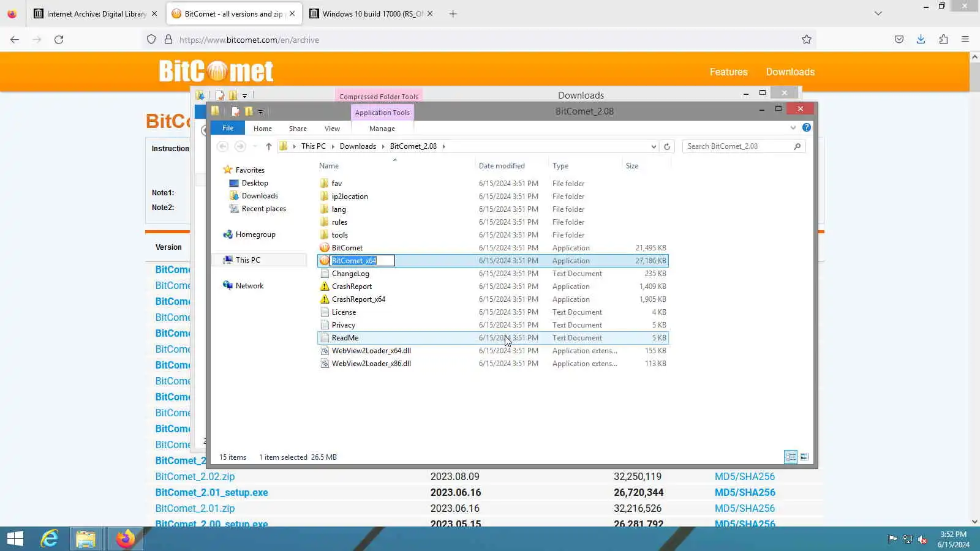Image resolution: width=980 pixels, height=551 pixels.
Task: Click the search magnifier in Explorer search box
Action: point(797,146)
